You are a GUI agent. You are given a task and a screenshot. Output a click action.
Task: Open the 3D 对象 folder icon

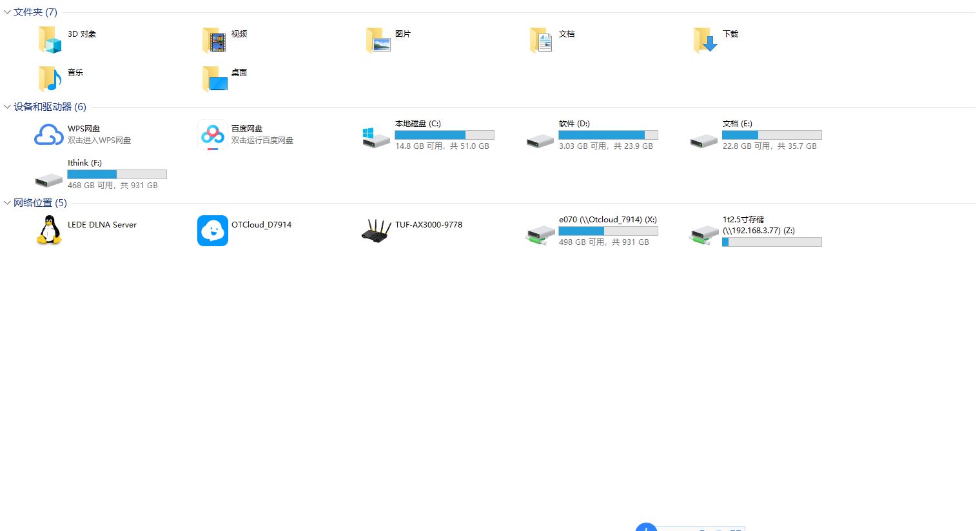[50, 39]
